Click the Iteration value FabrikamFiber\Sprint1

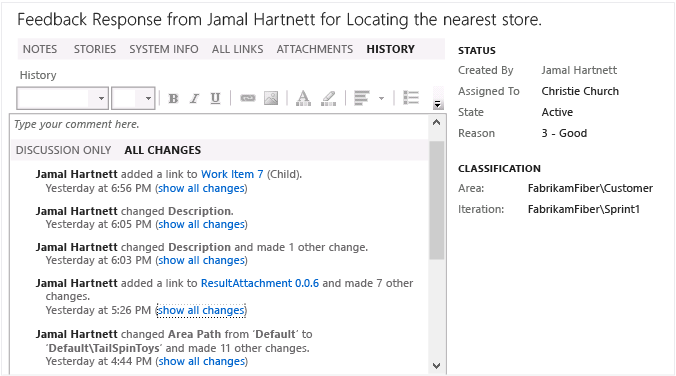click(x=584, y=209)
